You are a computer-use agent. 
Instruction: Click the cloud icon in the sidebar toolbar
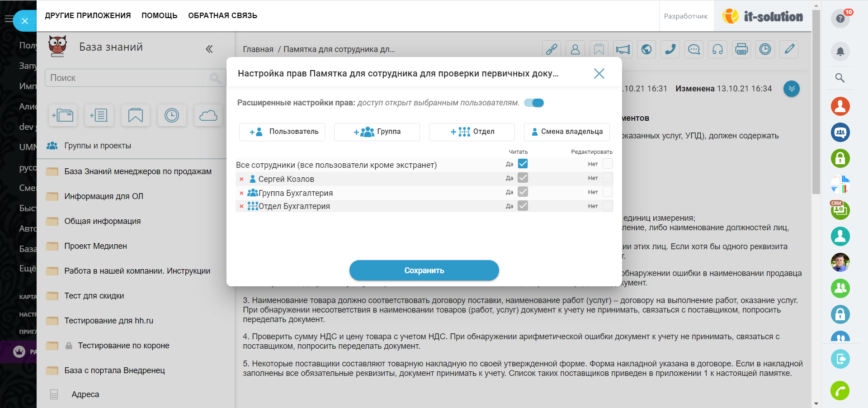pos(208,115)
